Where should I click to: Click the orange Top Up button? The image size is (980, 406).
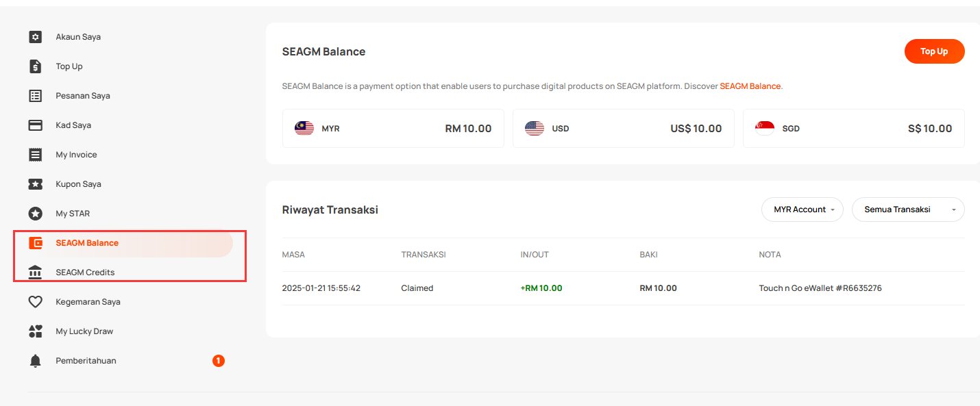click(934, 51)
